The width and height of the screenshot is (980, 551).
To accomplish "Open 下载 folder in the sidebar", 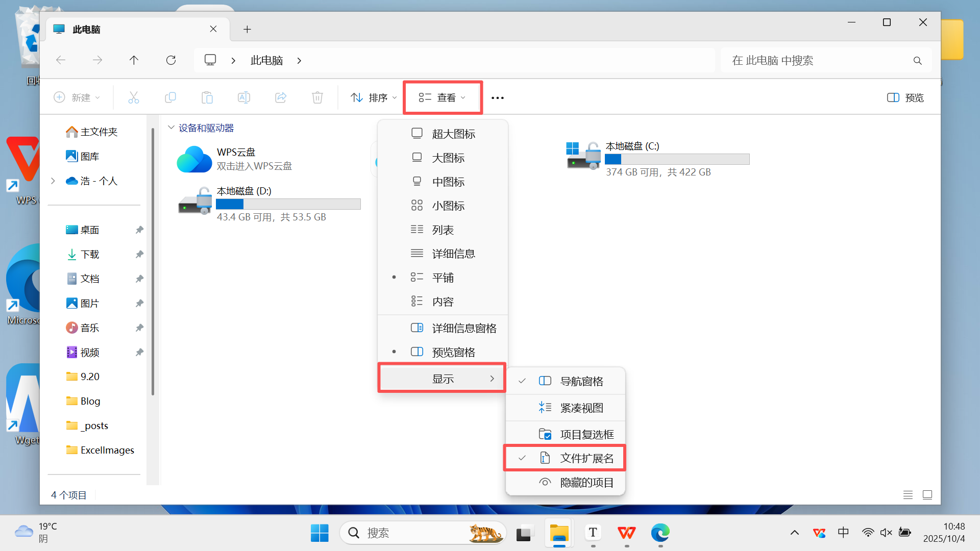I will 90,254.
